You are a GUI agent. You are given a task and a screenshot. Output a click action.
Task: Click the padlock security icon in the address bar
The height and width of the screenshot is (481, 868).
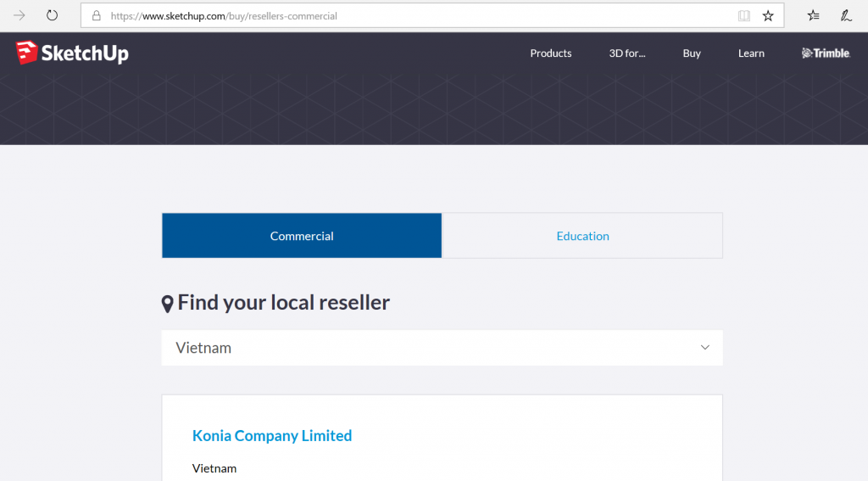click(x=97, y=15)
